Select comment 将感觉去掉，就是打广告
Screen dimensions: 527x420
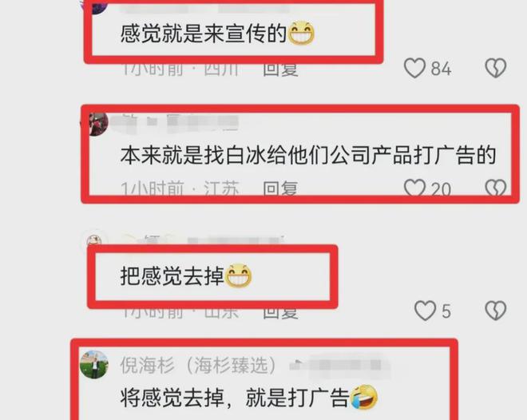235,398
